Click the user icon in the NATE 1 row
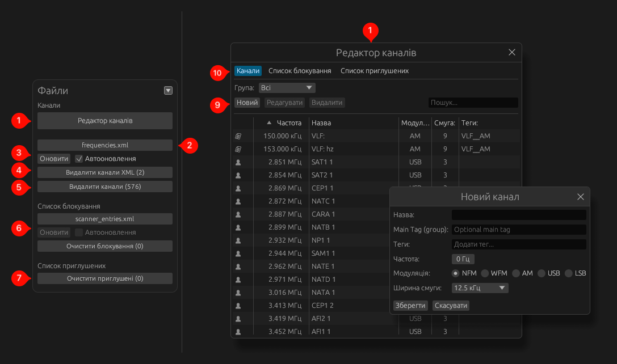617x364 pixels. click(x=238, y=266)
